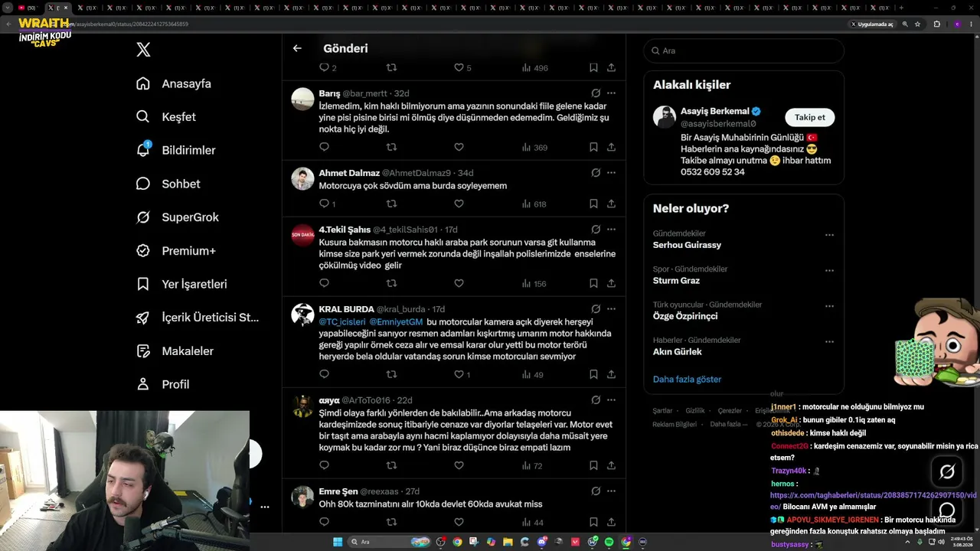Click the X logo in the sidebar
The height and width of the screenshot is (551, 980).
pyautogui.click(x=143, y=50)
